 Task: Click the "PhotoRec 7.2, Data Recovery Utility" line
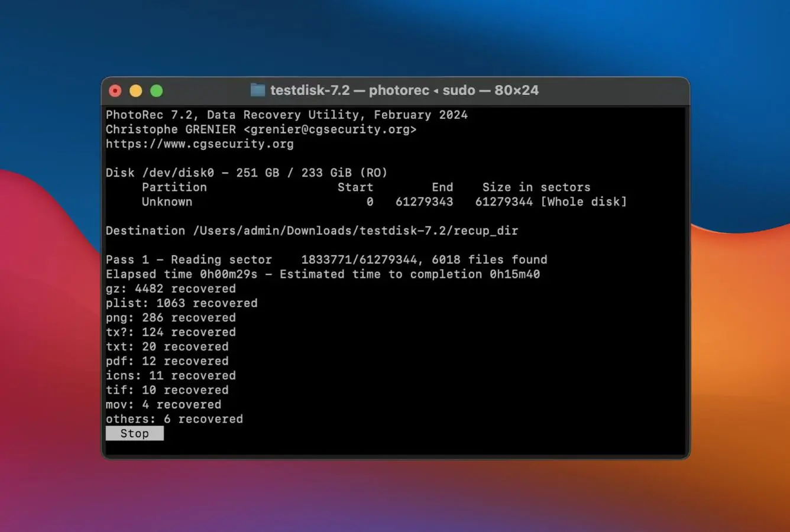(287, 115)
